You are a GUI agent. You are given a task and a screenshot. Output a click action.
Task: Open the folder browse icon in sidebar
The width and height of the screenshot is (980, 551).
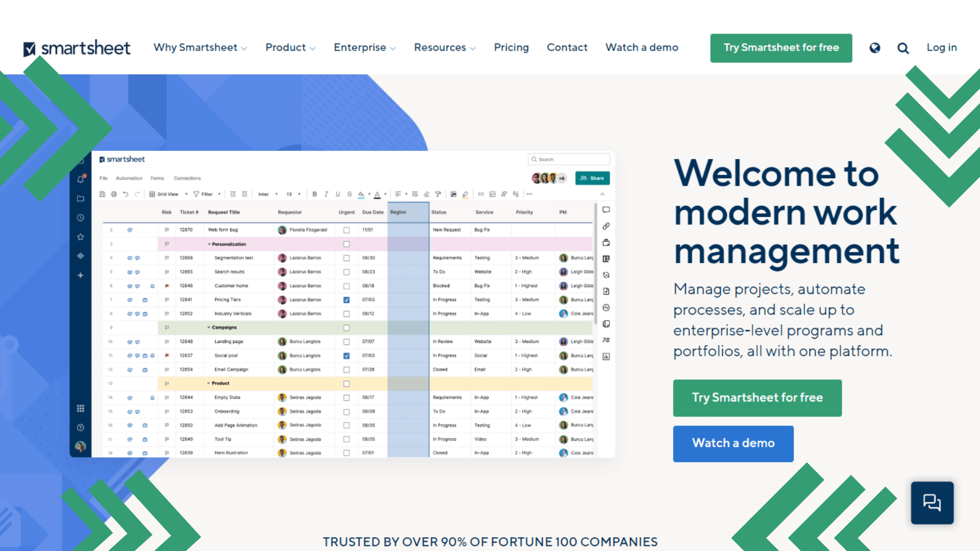81,198
